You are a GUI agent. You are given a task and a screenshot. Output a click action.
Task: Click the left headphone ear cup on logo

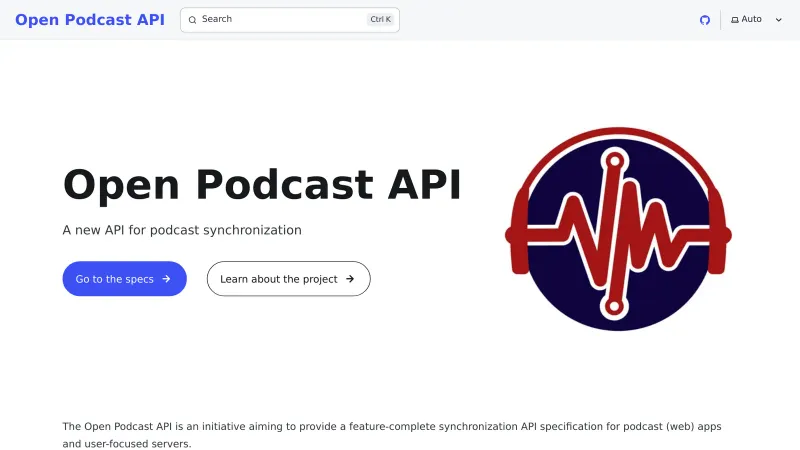(x=519, y=233)
